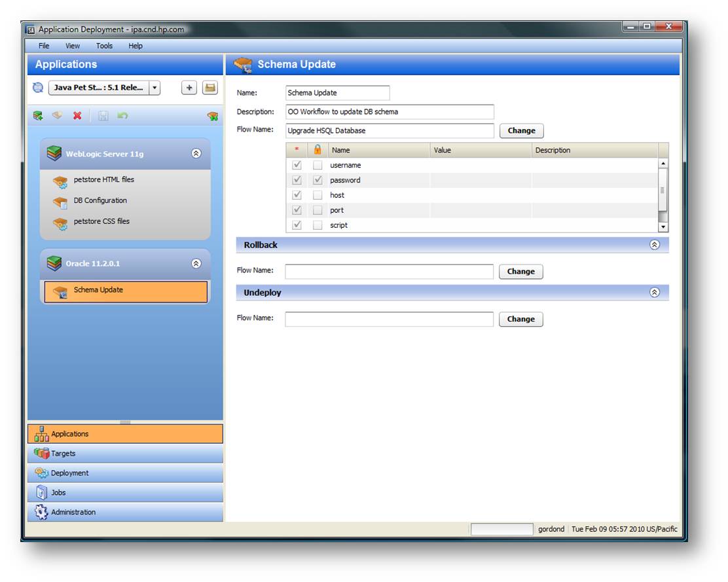Viewport: 728px width, 582px height.
Task: Click the Applications navigation icon
Action: (41, 433)
